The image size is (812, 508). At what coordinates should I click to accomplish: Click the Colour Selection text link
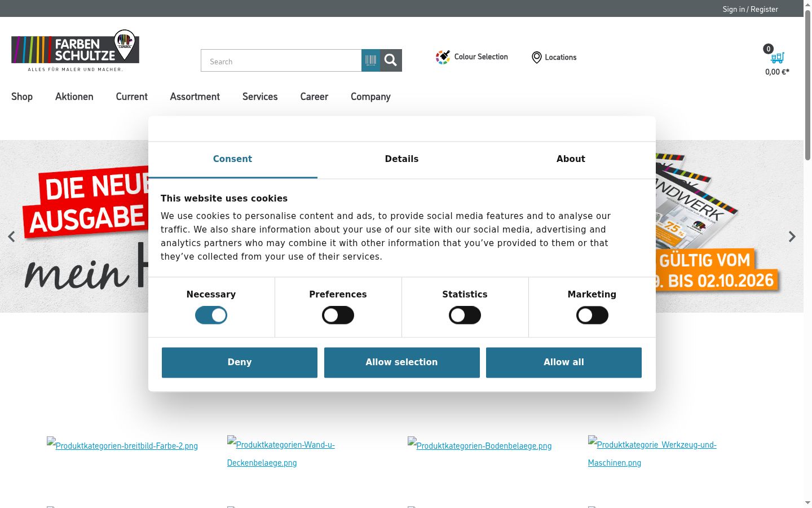click(481, 57)
